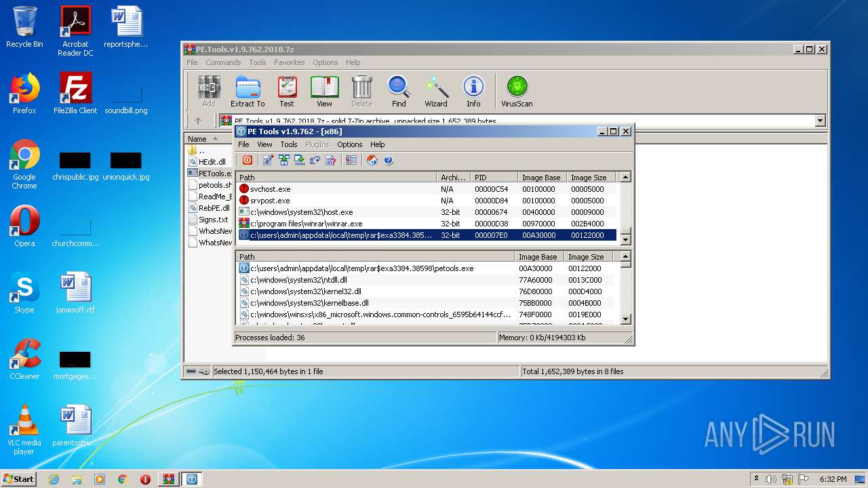Open the VLC media player desktop shortcut

pyautogui.click(x=24, y=430)
